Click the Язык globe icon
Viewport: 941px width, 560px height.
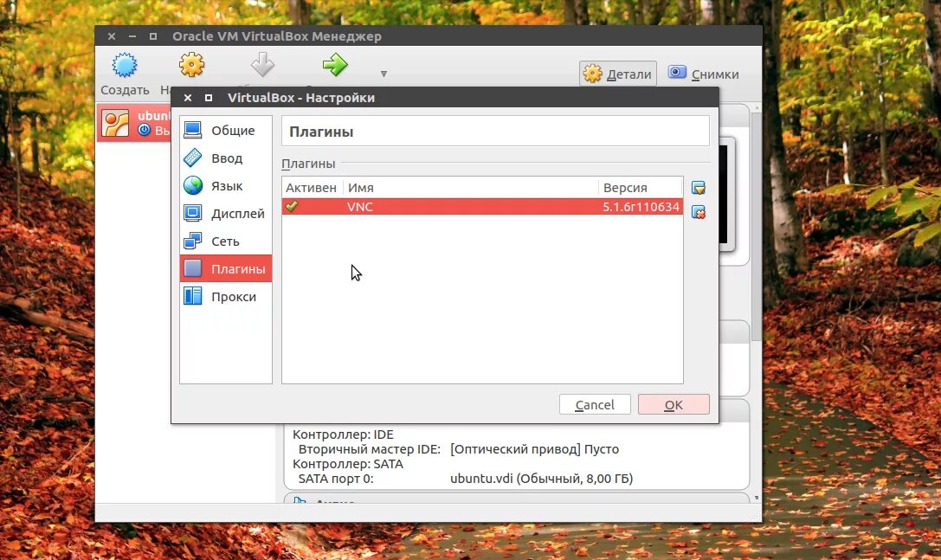[193, 185]
